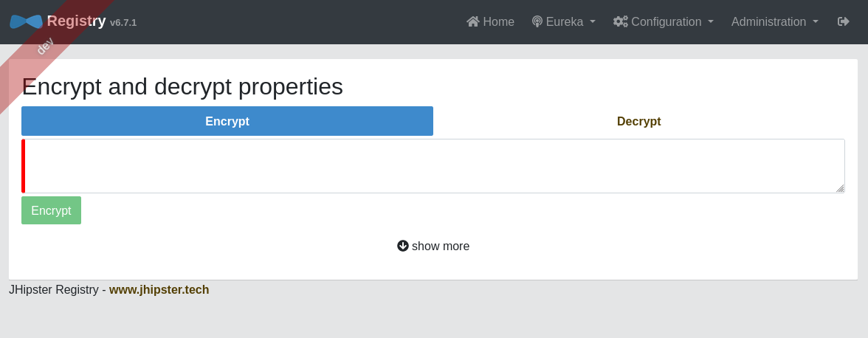
Task: Click the down-arrow circle icon beside show more
Action: (403, 246)
